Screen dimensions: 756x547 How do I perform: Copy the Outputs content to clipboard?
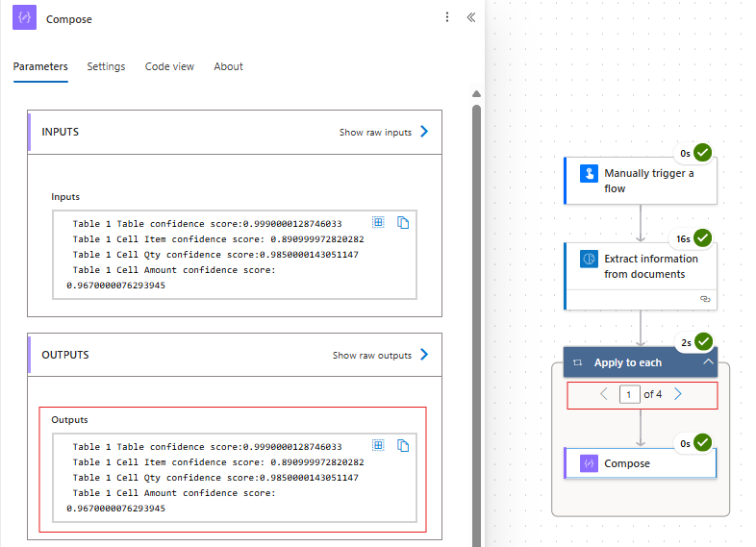[404, 445]
